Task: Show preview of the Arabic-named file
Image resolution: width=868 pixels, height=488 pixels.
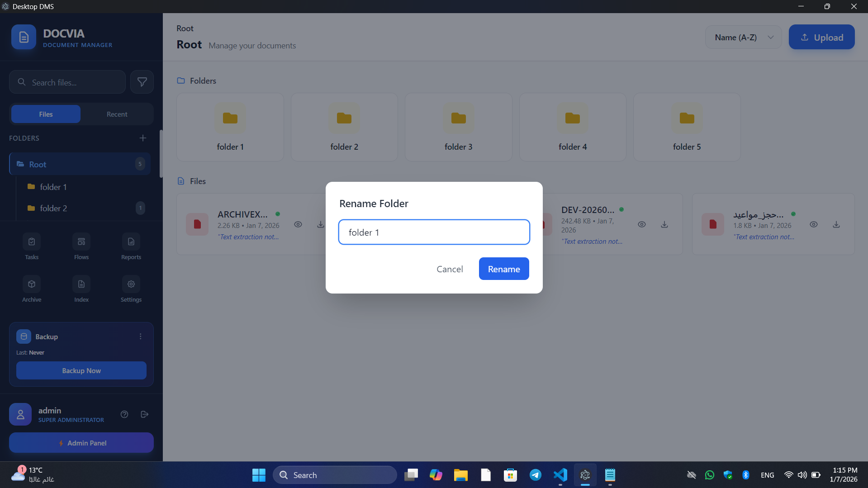Action: pyautogui.click(x=813, y=224)
